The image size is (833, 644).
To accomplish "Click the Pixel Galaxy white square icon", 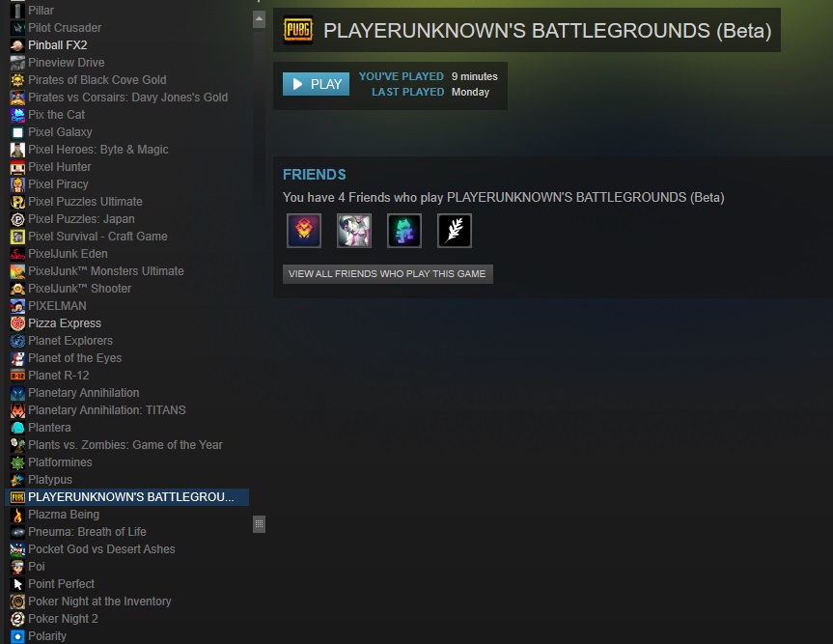I will point(17,132).
